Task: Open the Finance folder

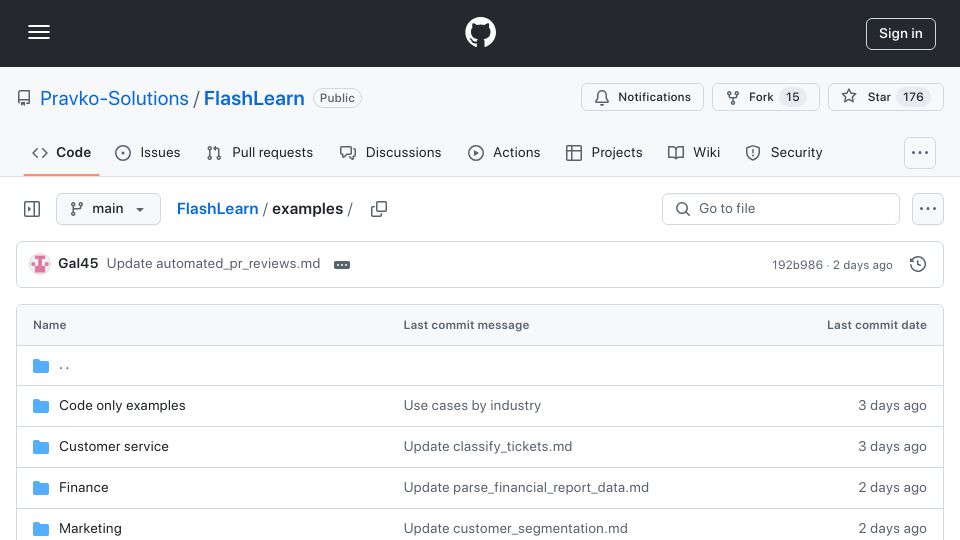Action: [83, 487]
